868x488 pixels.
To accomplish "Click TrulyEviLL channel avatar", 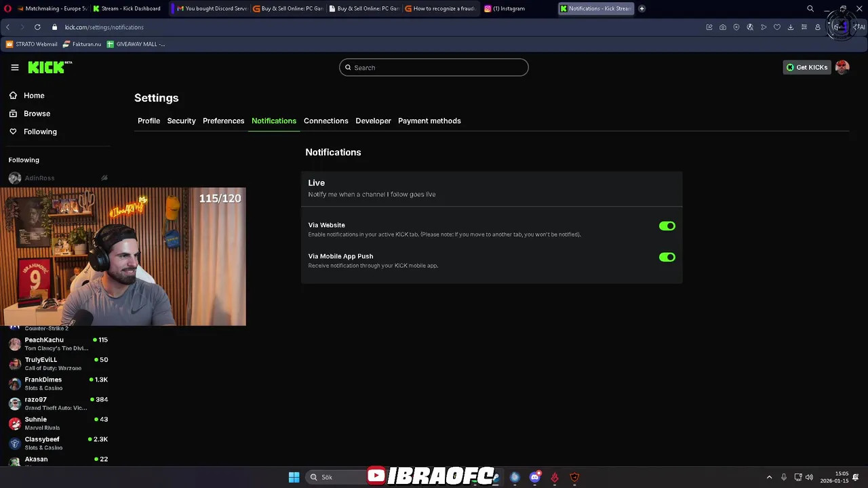I will pyautogui.click(x=14, y=364).
